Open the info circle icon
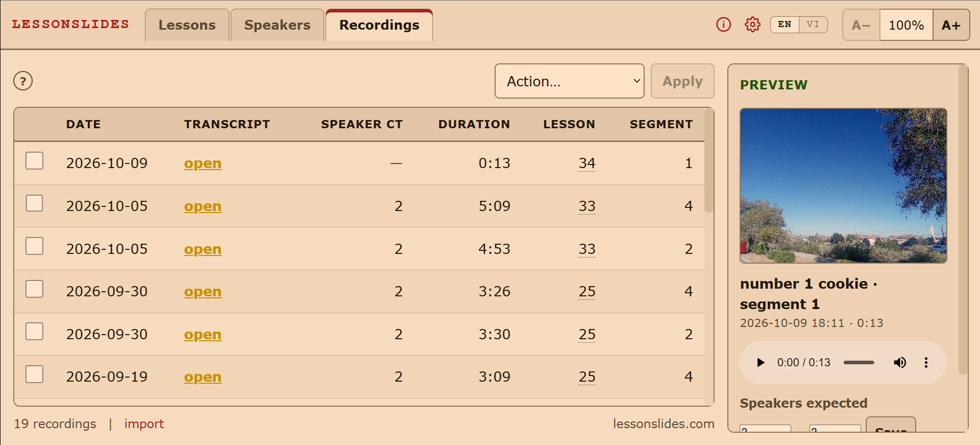 coord(723,25)
